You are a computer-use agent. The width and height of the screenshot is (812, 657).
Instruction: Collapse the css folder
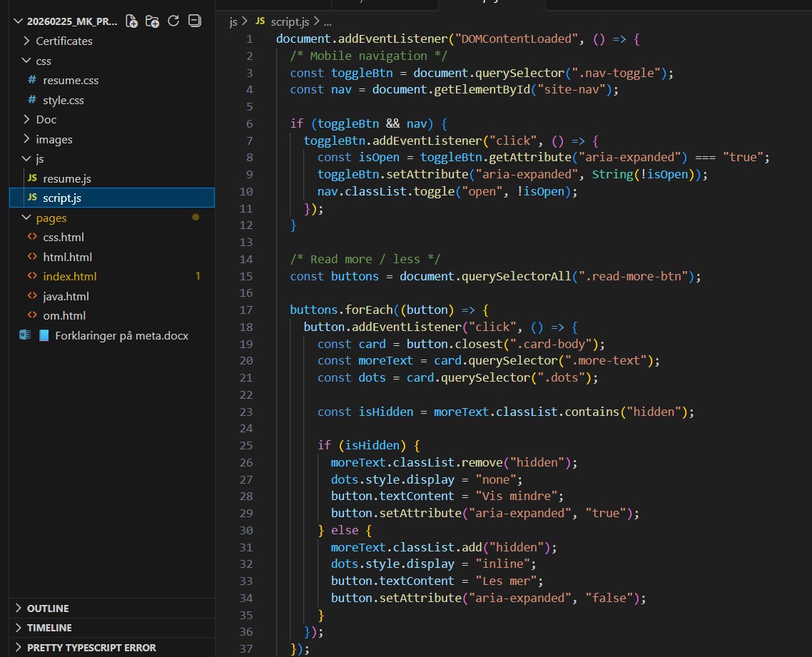click(x=26, y=60)
